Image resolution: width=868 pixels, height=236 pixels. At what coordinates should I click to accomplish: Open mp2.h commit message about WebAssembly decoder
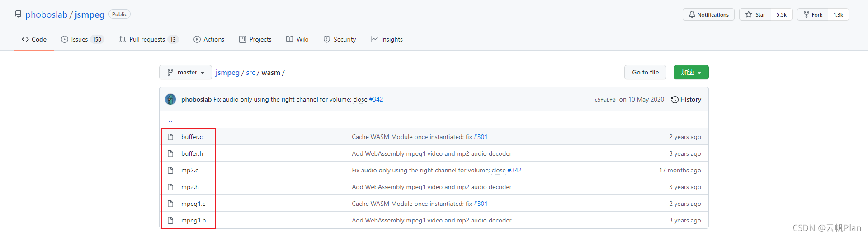[432, 187]
